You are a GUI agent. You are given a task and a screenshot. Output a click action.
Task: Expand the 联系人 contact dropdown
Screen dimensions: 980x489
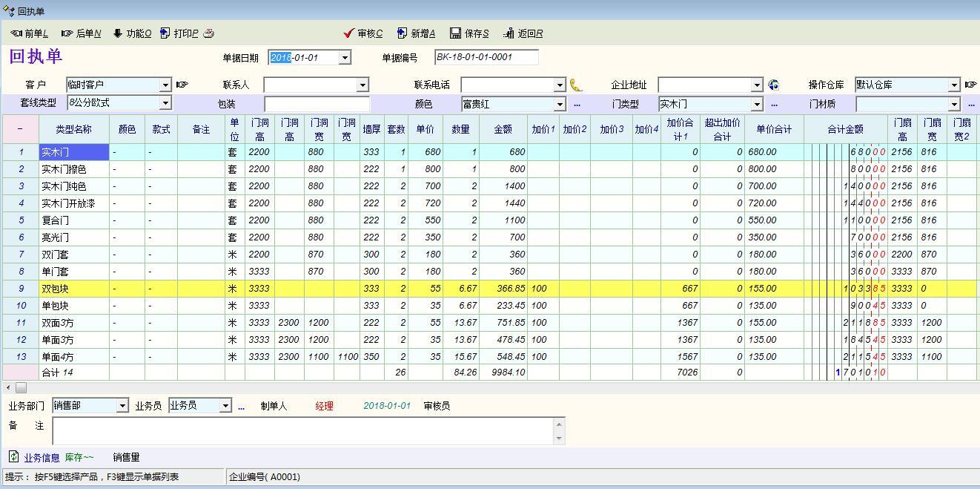(x=362, y=85)
